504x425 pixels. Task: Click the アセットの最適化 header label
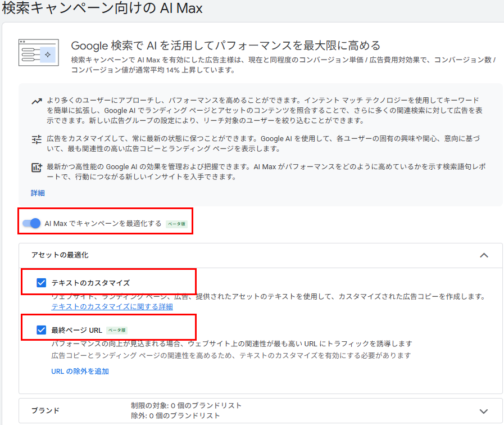60,255
